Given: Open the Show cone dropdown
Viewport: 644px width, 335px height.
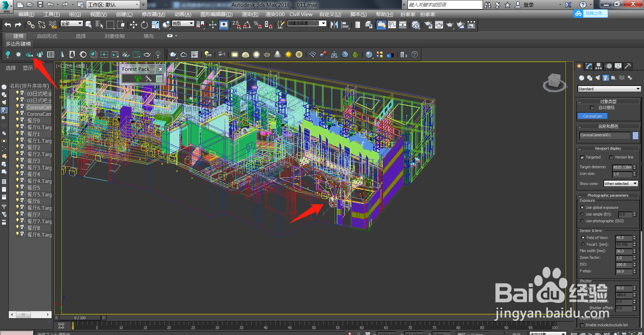Looking at the screenshot, I should pyautogui.click(x=621, y=184).
